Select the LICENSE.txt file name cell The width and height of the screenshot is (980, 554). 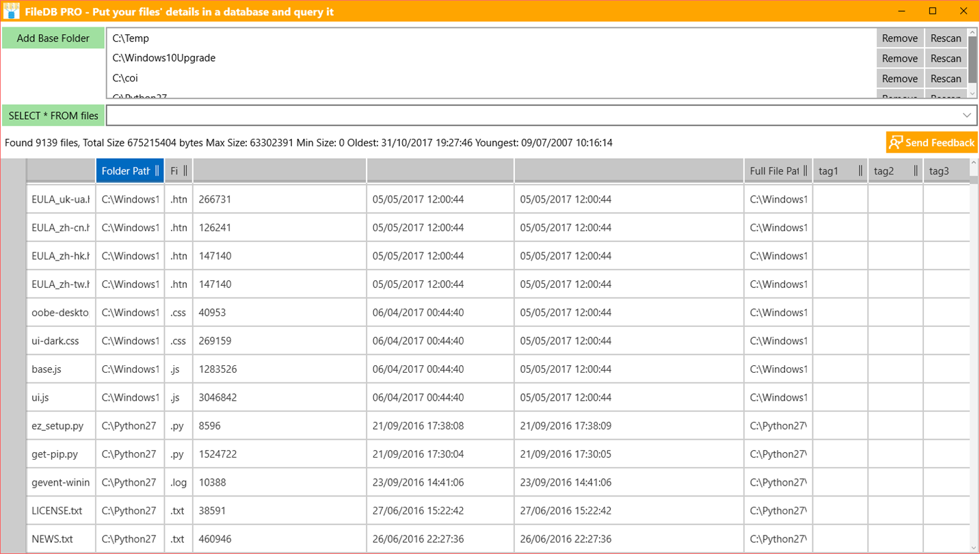click(61, 511)
